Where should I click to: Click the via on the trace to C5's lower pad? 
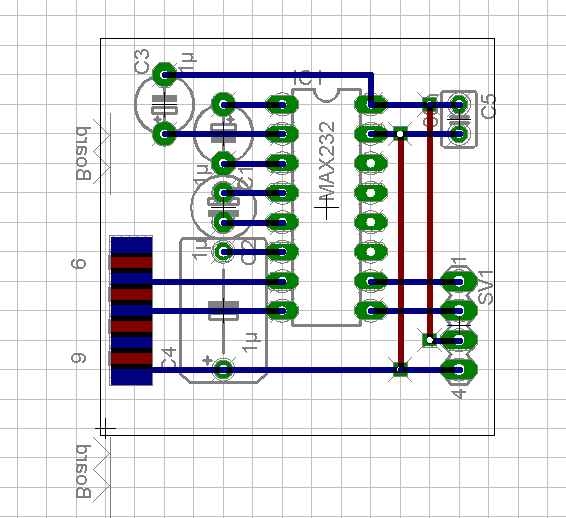[400, 134]
